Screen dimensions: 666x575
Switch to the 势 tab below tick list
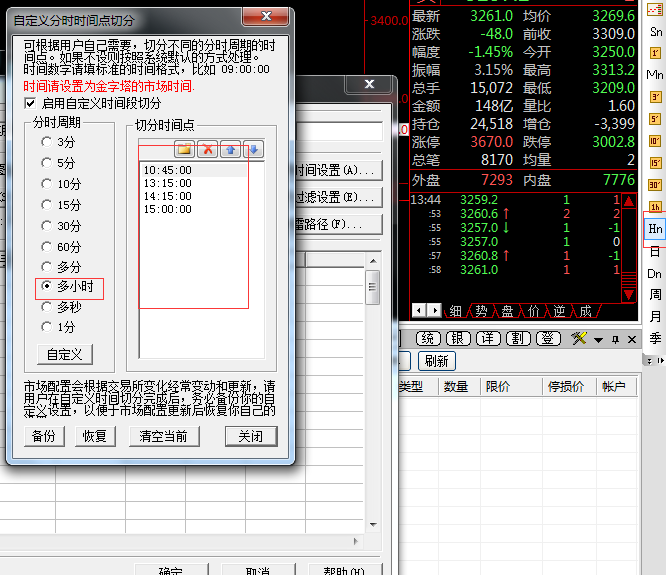481,311
